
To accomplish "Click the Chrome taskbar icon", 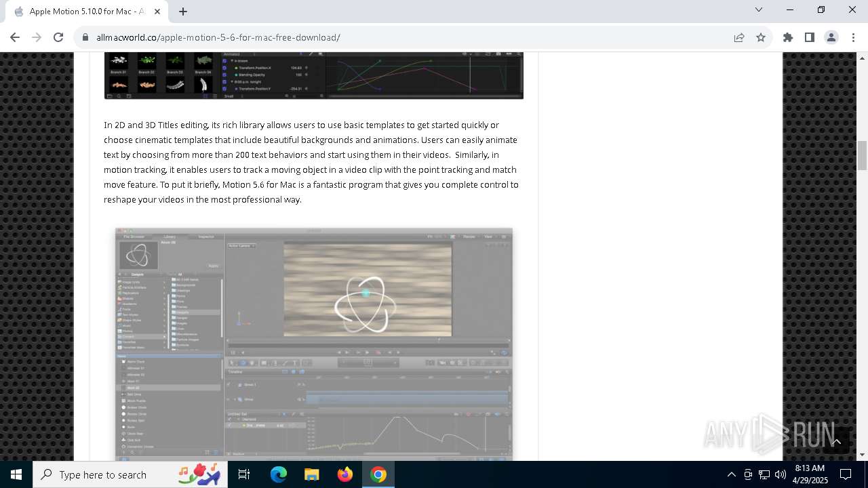I will tap(378, 474).
